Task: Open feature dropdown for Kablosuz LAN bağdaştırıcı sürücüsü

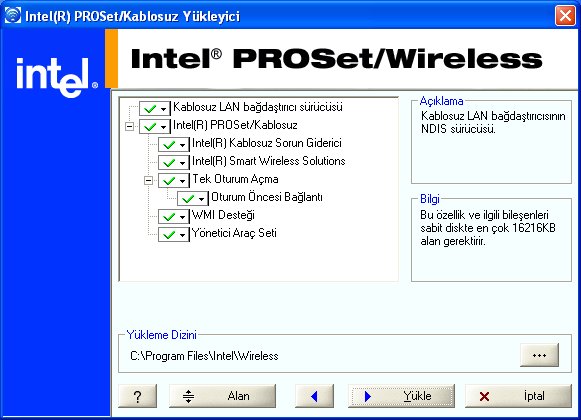Action: pos(155,109)
